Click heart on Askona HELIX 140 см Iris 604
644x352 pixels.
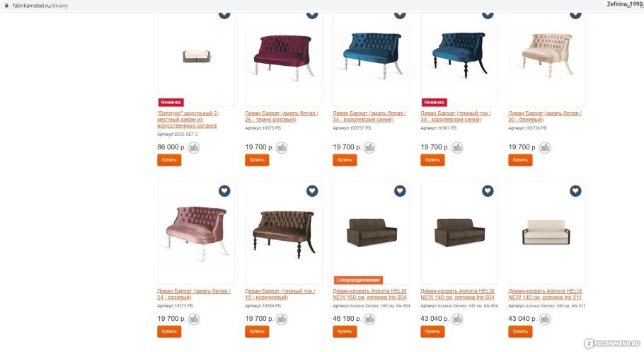pyautogui.click(x=488, y=191)
